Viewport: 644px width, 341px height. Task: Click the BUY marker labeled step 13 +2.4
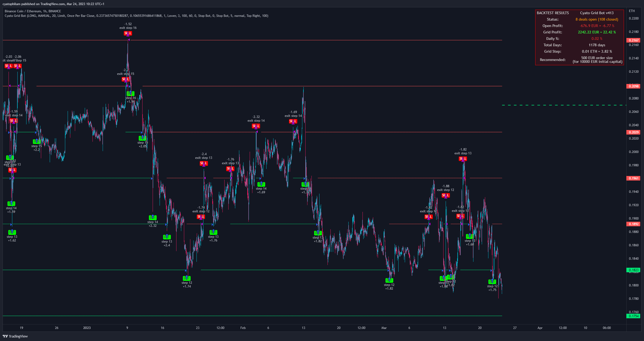point(167,237)
